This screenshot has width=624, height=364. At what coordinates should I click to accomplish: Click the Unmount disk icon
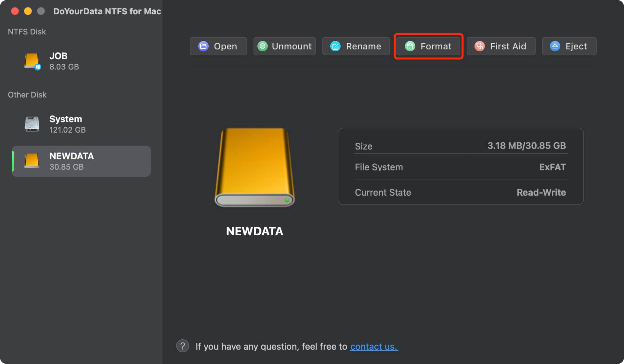click(x=263, y=46)
